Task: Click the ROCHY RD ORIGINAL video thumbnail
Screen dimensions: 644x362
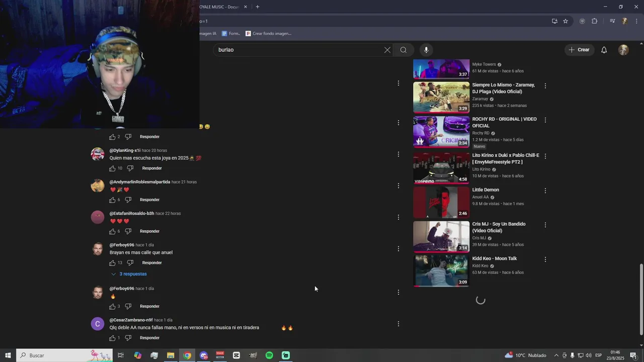Action: tap(441, 132)
